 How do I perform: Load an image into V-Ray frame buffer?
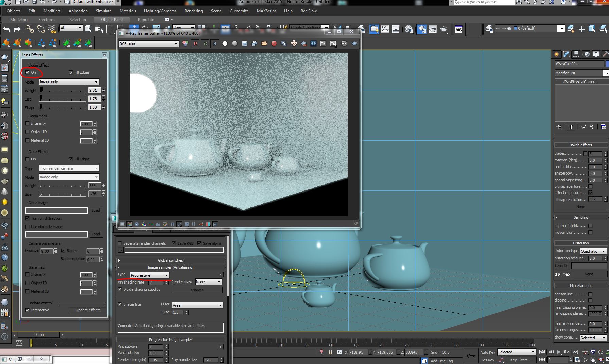click(264, 43)
